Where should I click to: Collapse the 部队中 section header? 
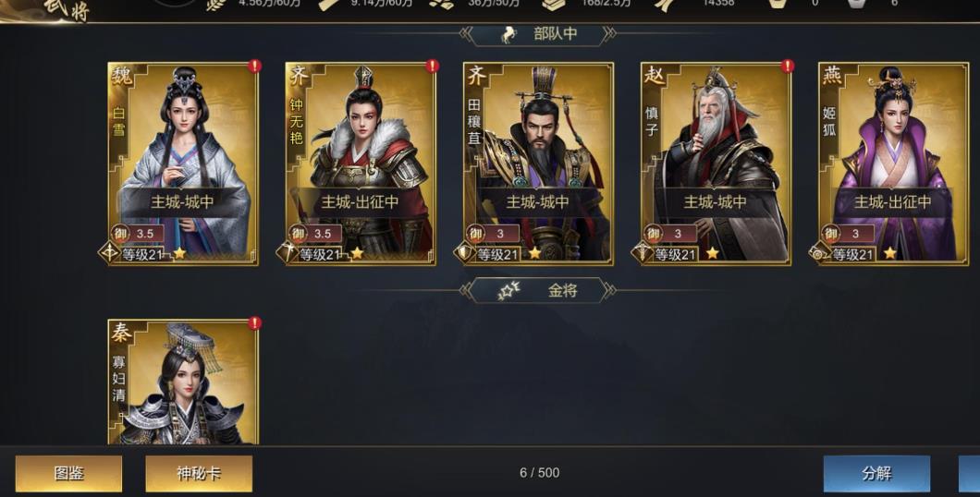click(538, 34)
